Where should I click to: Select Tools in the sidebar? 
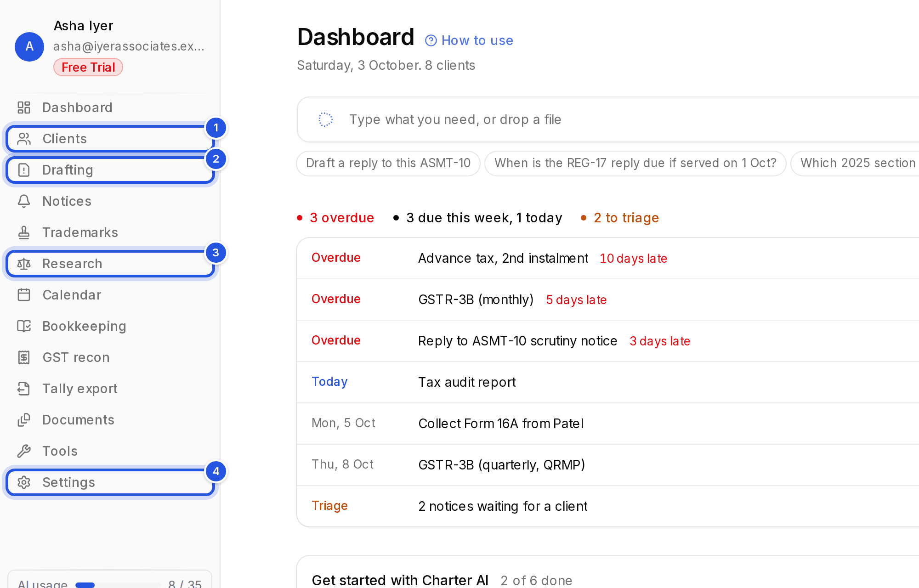click(x=110, y=451)
